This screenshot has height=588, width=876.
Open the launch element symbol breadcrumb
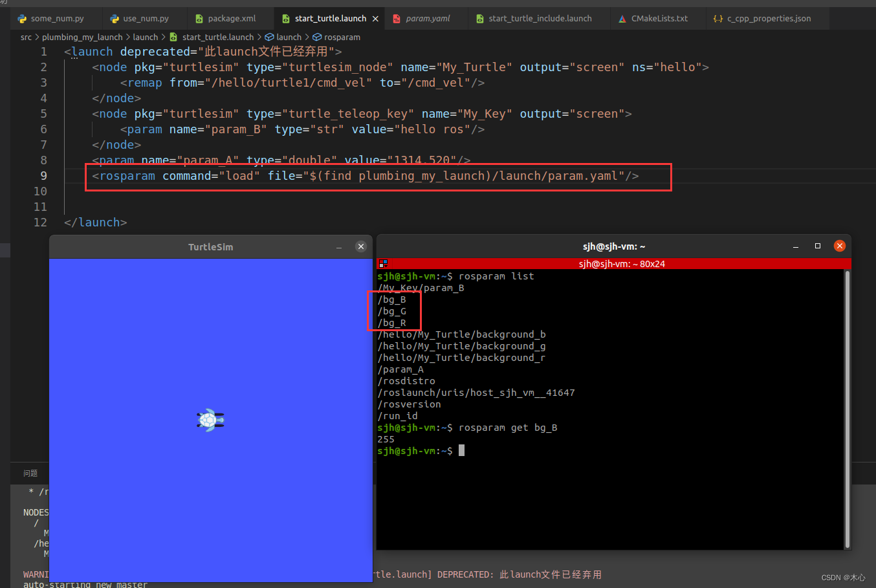click(x=283, y=38)
